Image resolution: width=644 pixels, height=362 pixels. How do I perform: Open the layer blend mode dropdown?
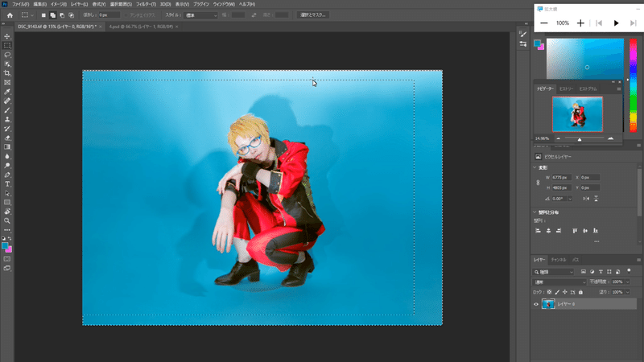pyautogui.click(x=559, y=282)
